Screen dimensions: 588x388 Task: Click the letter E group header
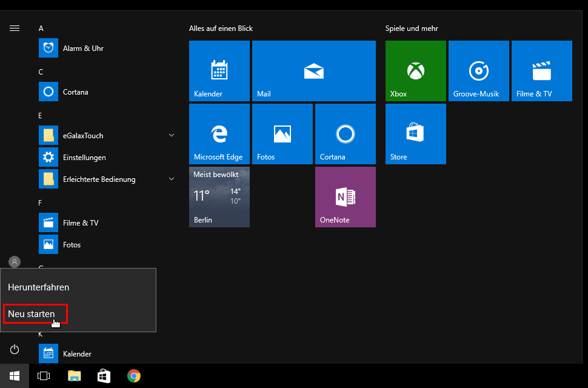40,116
